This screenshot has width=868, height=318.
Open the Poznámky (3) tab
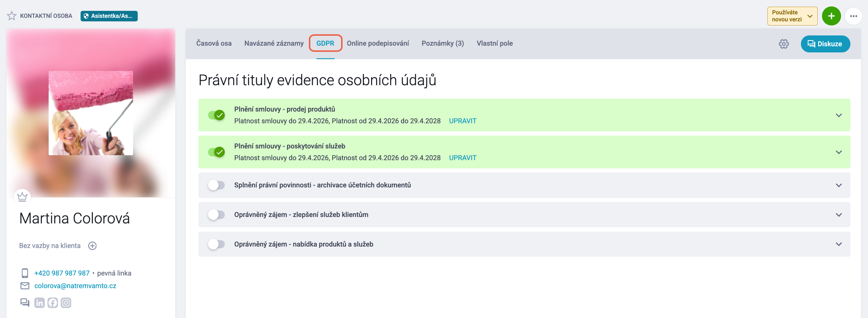442,43
